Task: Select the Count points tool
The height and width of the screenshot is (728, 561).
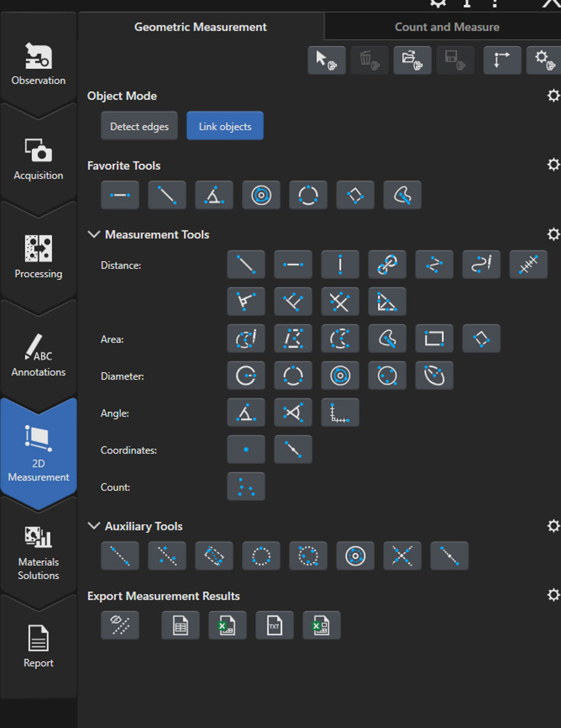Action: click(246, 487)
